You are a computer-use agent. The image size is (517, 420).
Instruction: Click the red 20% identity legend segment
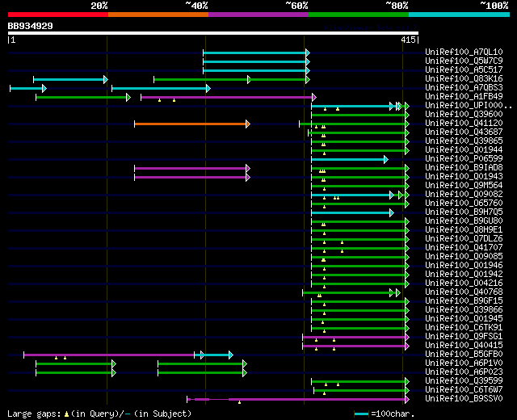(x=58, y=15)
